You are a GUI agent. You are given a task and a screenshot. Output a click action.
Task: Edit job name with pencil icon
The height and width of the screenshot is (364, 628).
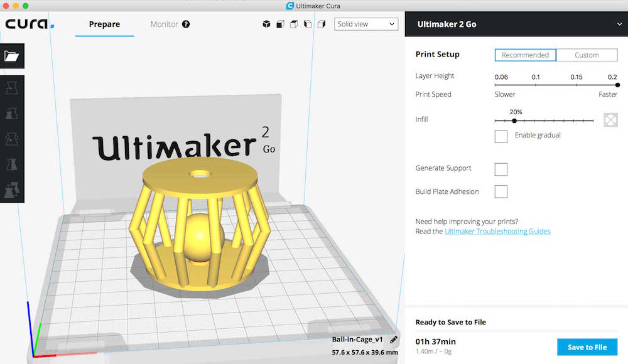394,340
